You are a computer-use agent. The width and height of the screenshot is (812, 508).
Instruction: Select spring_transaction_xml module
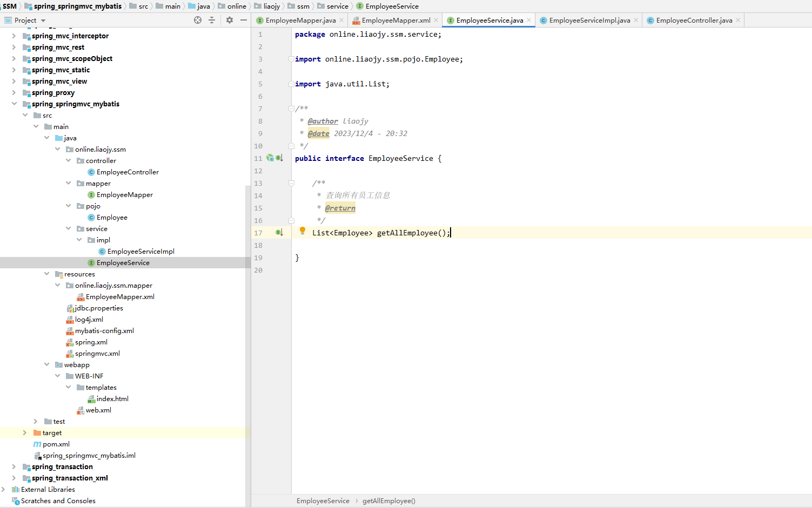pos(70,478)
